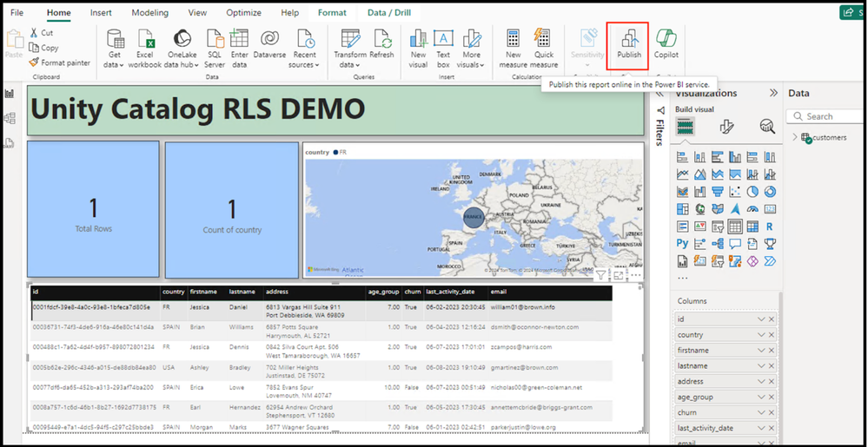Viewport: 868px width, 447px height.
Task: Remove the age_group field from Columns
Action: coord(772,397)
